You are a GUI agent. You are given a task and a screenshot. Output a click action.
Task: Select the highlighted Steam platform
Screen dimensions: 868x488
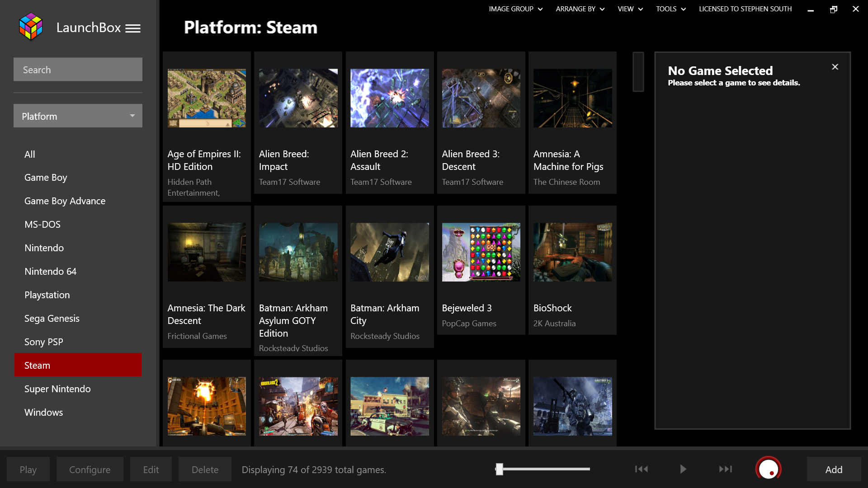tap(78, 365)
